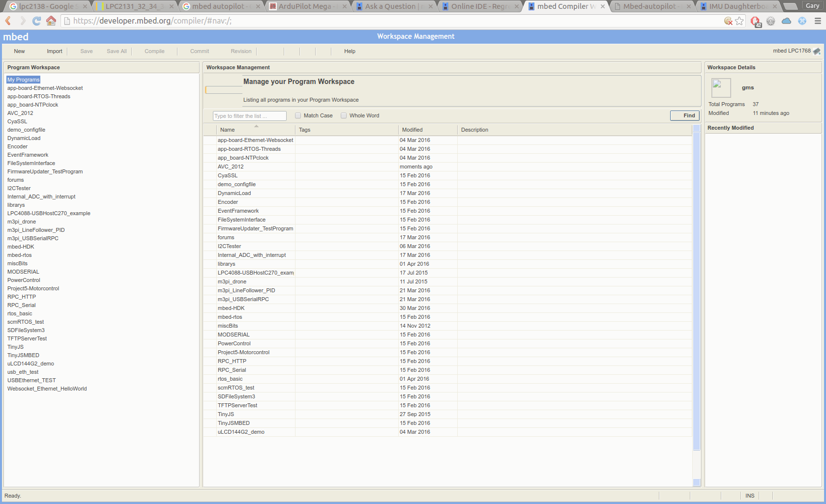Open 'AVC_2012' in the workspace tree
The width and height of the screenshot is (826, 504).
click(20, 113)
